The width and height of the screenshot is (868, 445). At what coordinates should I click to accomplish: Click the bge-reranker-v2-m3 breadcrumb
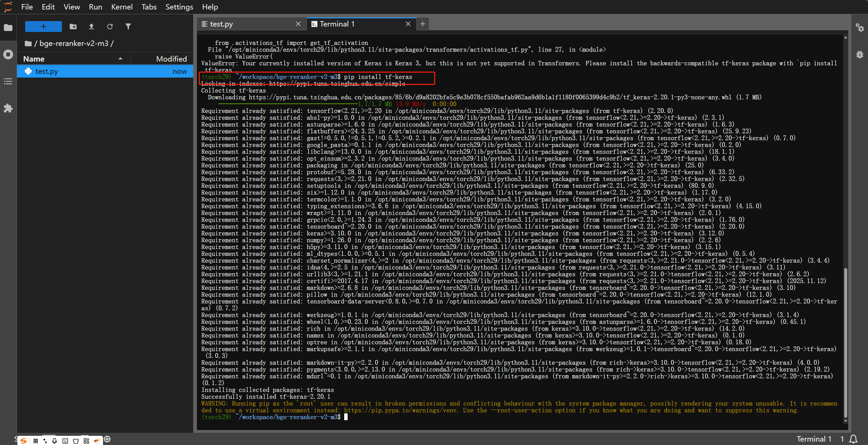[74, 44]
